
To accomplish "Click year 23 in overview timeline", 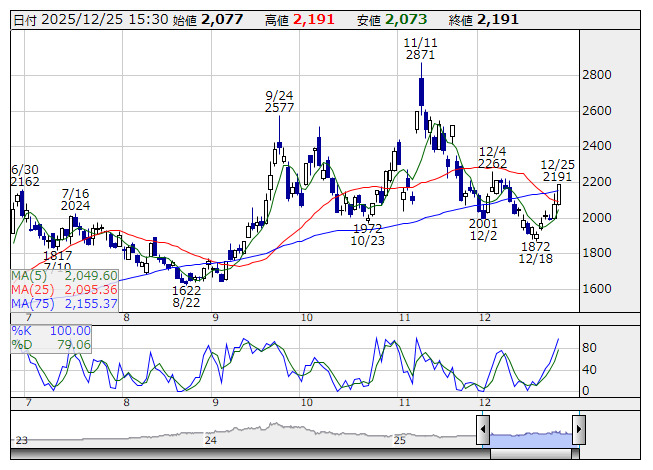I will coord(22,440).
